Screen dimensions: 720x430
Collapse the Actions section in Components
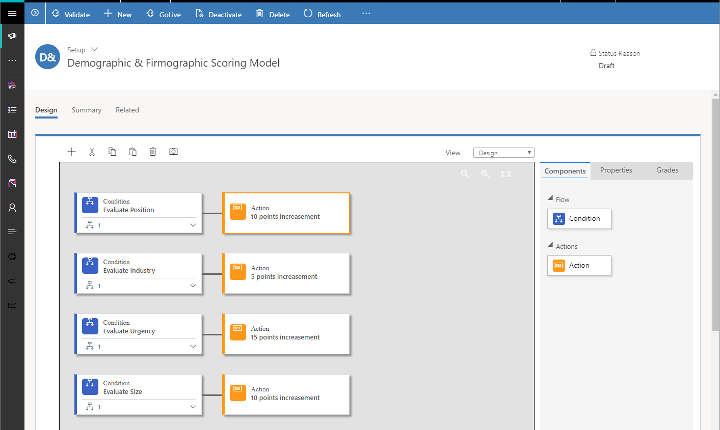click(x=549, y=246)
